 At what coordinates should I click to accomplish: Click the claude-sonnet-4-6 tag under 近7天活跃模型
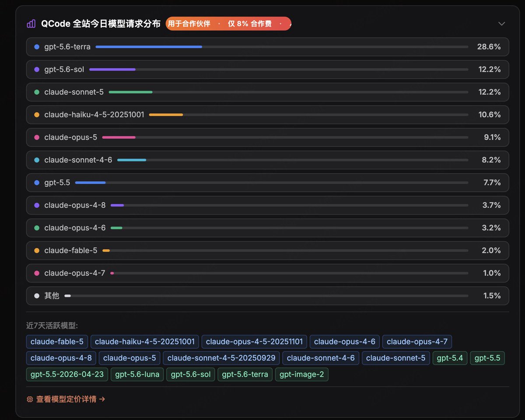click(321, 358)
